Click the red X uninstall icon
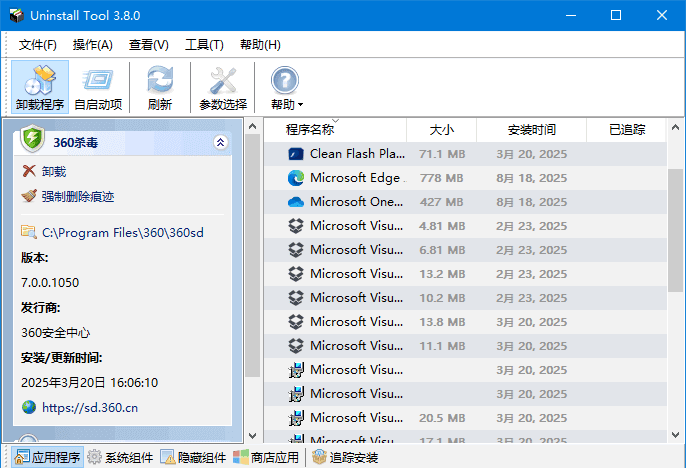This screenshot has height=468, width=686. click(x=29, y=171)
